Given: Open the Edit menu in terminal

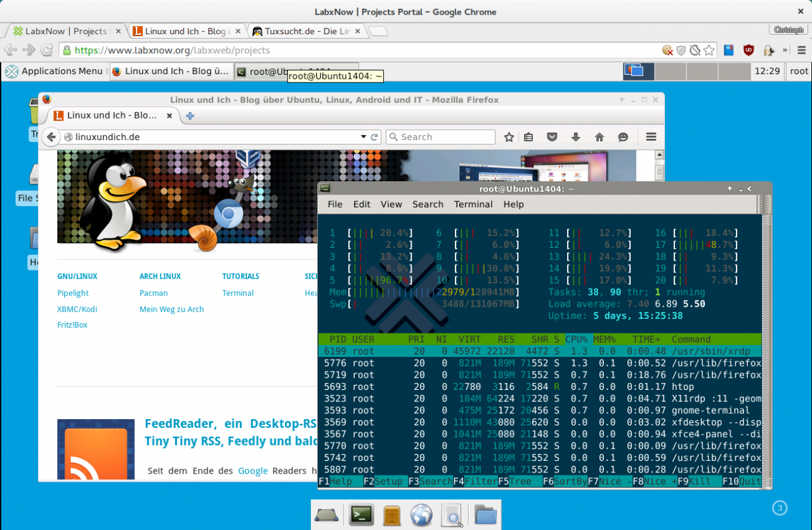Looking at the screenshot, I should [362, 204].
